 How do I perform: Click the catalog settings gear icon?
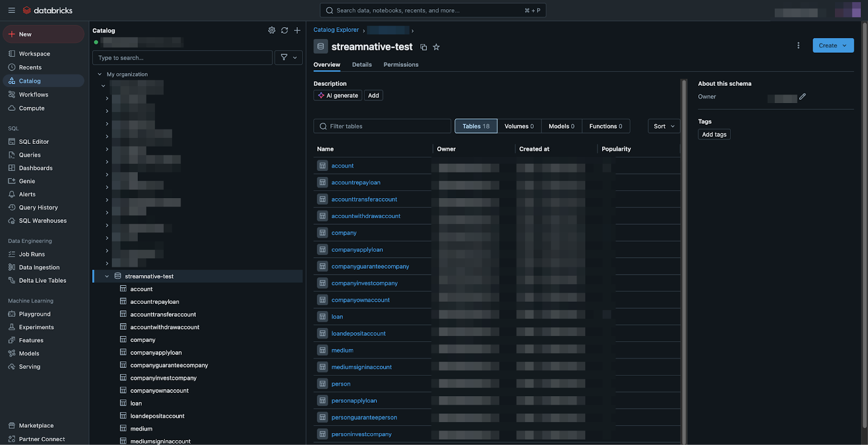click(x=272, y=30)
